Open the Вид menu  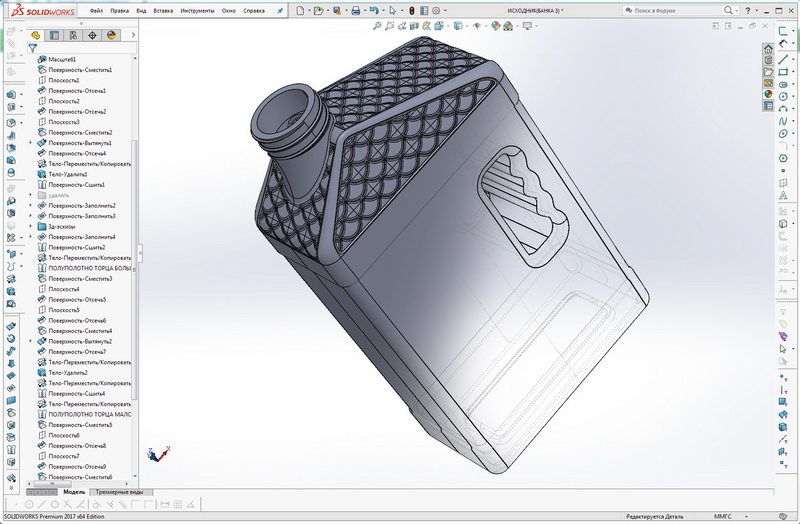point(141,10)
